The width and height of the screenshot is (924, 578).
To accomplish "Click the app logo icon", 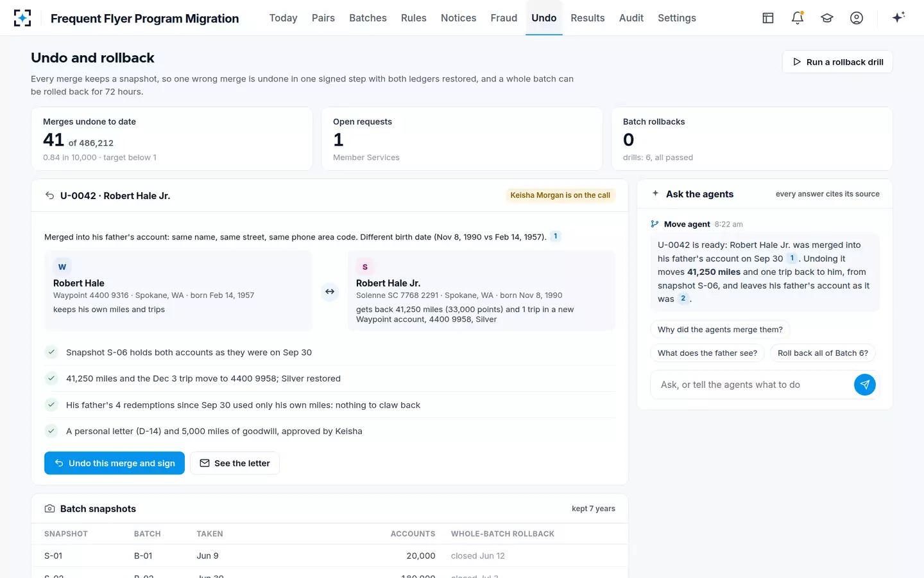I will 22,18.
